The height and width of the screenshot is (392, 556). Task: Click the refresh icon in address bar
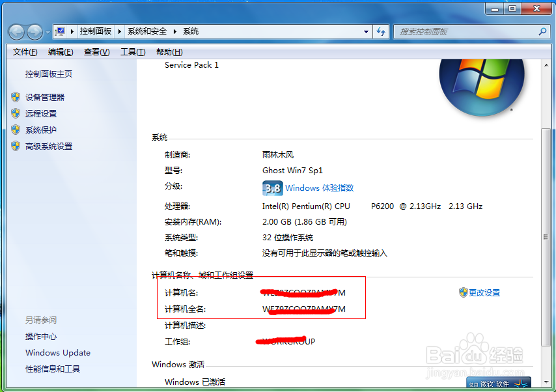click(382, 31)
